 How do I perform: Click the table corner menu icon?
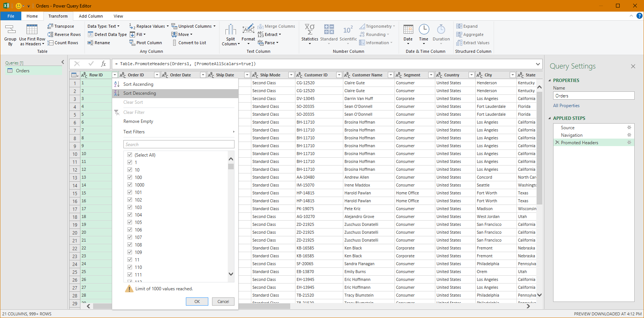point(75,75)
